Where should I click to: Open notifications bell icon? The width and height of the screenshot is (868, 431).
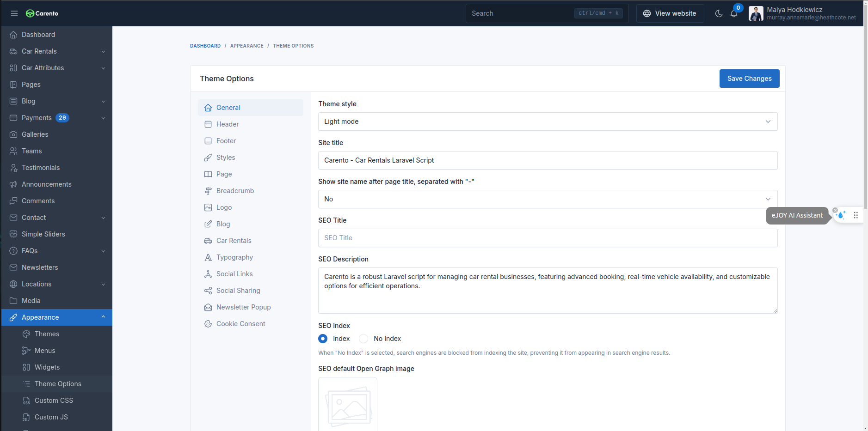click(734, 13)
